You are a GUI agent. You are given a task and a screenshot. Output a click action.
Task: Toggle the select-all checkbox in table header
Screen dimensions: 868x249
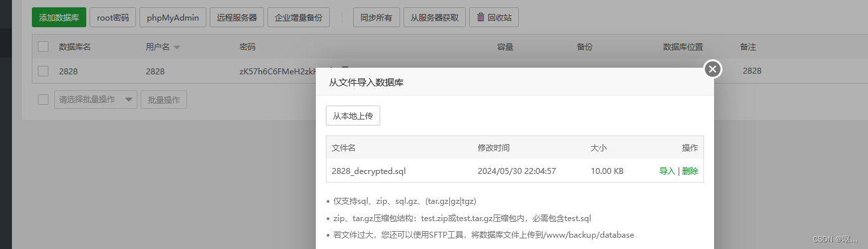[x=43, y=46]
